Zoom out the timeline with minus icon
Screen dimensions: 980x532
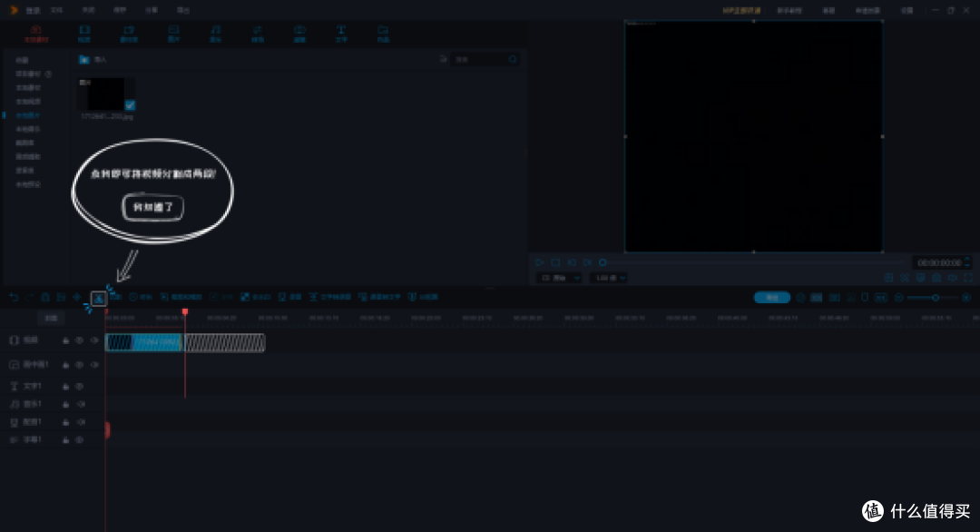898,298
